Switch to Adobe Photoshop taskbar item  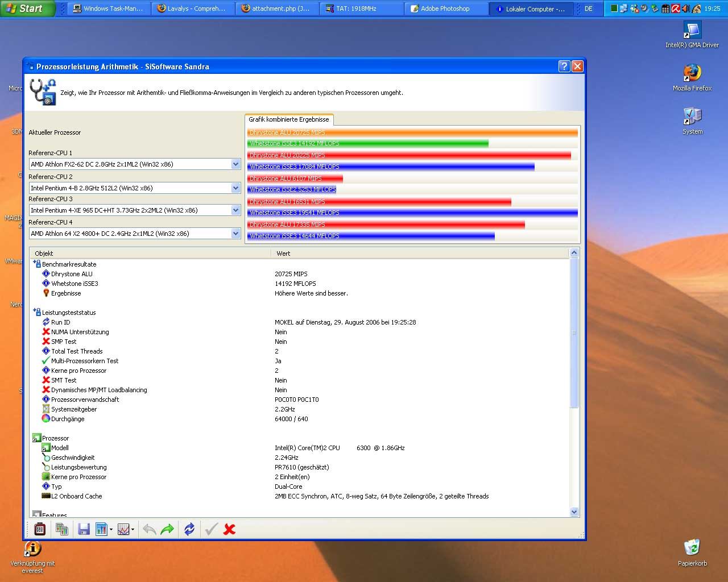pyautogui.click(x=446, y=9)
